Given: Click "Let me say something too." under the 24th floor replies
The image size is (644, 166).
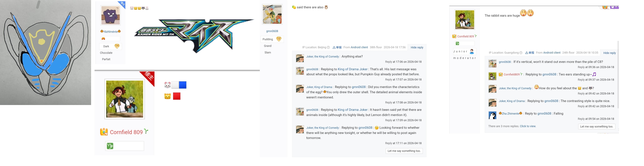Looking at the screenshot, I should [x=597, y=126].
